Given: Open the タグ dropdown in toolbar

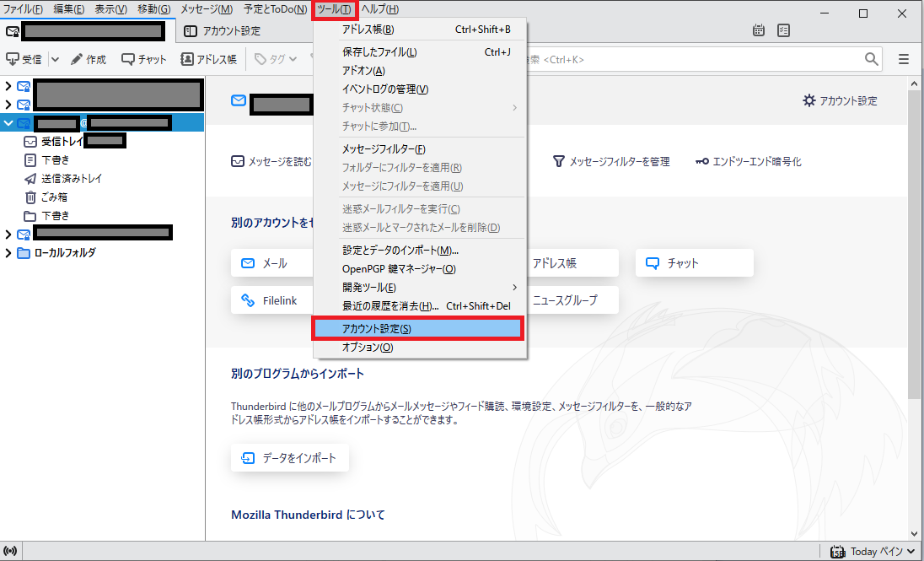Looking at the screenshot, I should (x=276, y=59).
